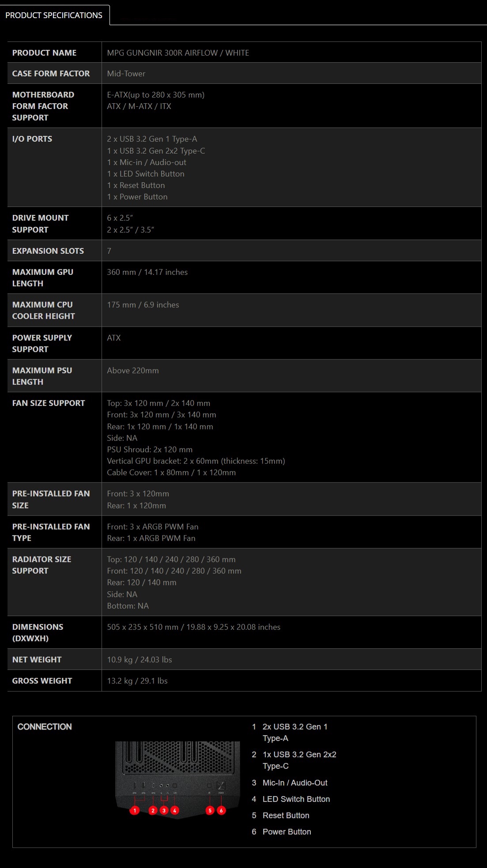Viewport: 487px width, 868px height.
Task: Select the Maximum GPU Length value
Action: click(147, 272)
